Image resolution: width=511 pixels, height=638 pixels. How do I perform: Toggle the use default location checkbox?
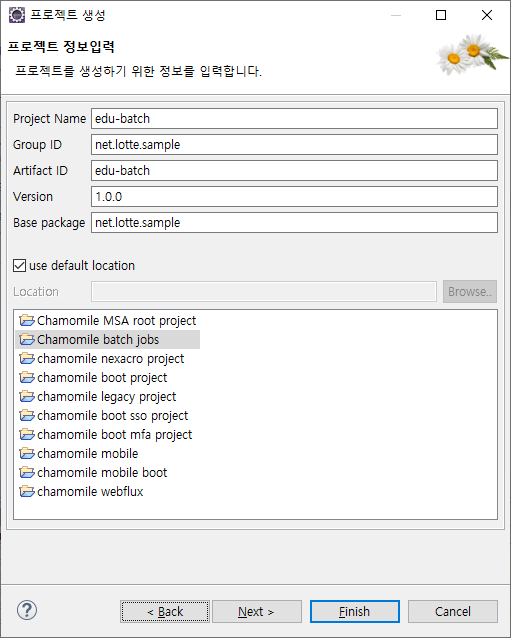pyautogui.click(x=20, y=266)
